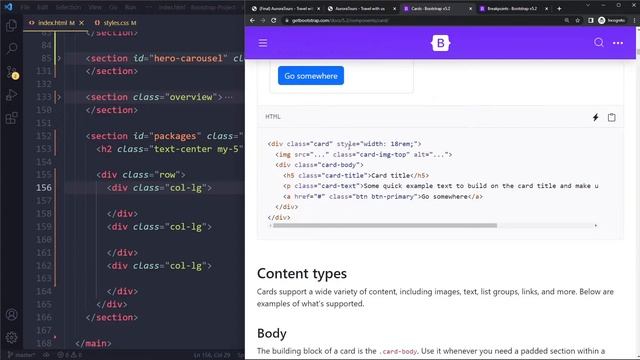Click zoom magnifier icon in address bar
The width and height of the screenshot is (640, 360).
click(567, 20)
